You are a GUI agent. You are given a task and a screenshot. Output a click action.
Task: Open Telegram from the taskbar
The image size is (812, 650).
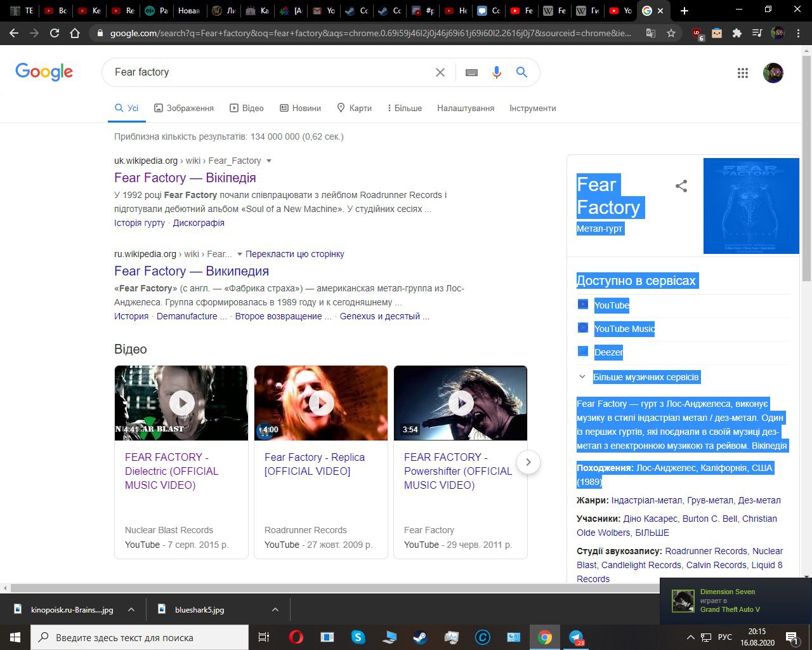576,637
